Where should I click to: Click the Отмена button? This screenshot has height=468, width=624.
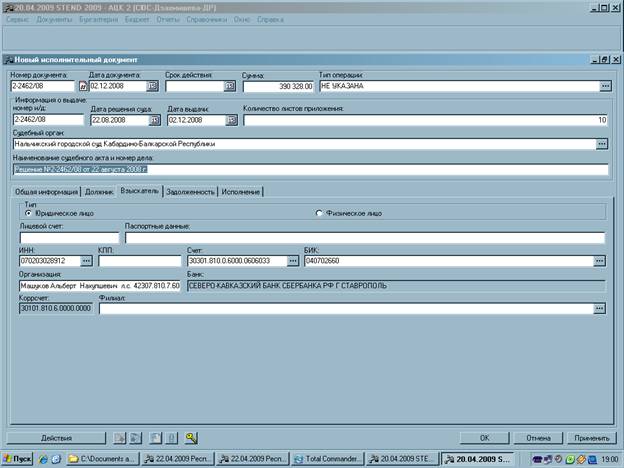(538, 438)
